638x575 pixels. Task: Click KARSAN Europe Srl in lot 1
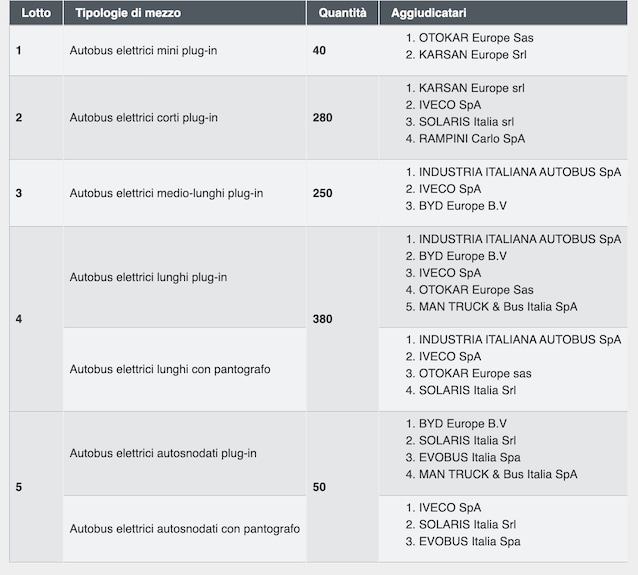click(x=472, y=55)
